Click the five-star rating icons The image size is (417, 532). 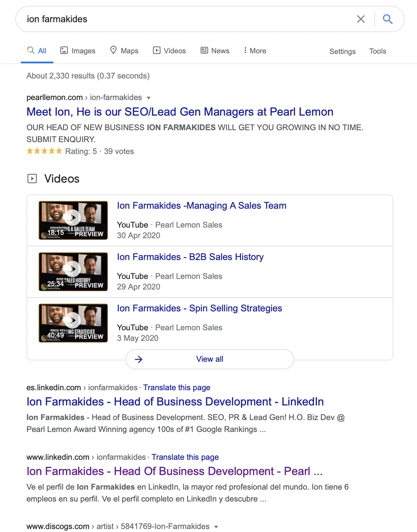click(44, 151)
